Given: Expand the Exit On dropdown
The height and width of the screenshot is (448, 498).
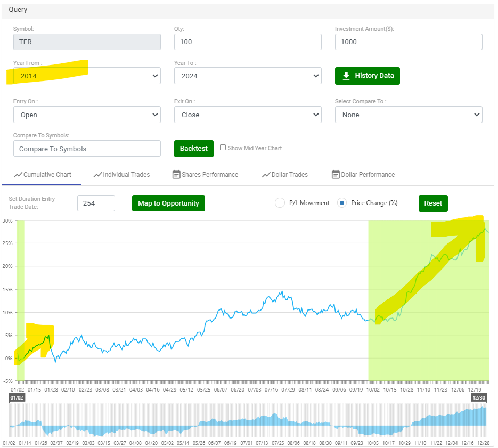Looking at the screenshot, I should click(x=248, y=115).
